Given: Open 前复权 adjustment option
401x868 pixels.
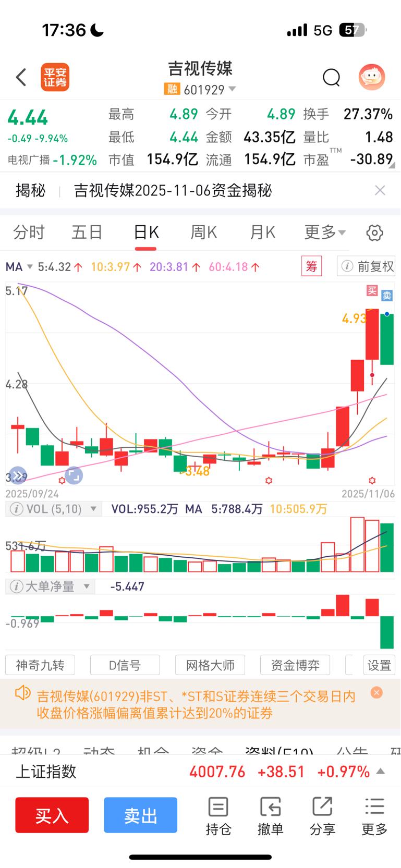Looking at the screenshot, I should 367,266.
